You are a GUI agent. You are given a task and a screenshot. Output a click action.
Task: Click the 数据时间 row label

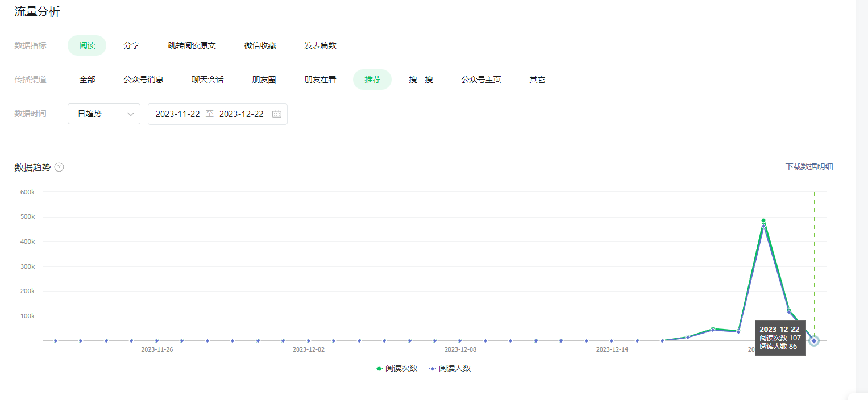coord(30,114)
